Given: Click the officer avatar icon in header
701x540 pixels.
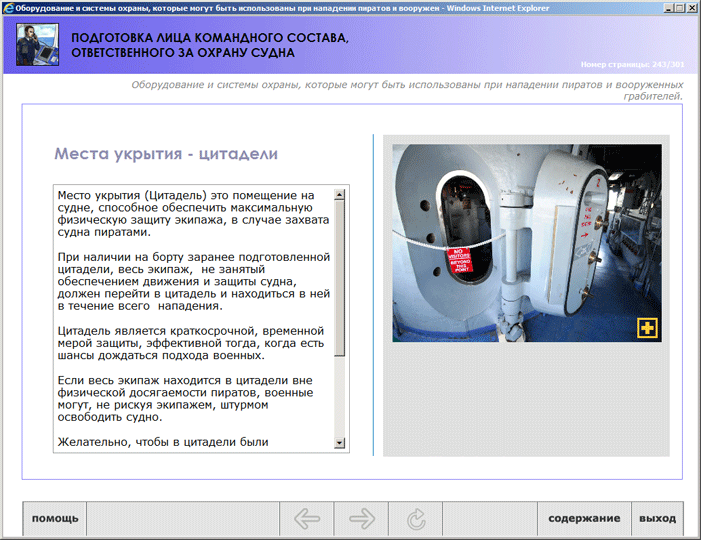Looking at the screenshot, I should [38, 45].
